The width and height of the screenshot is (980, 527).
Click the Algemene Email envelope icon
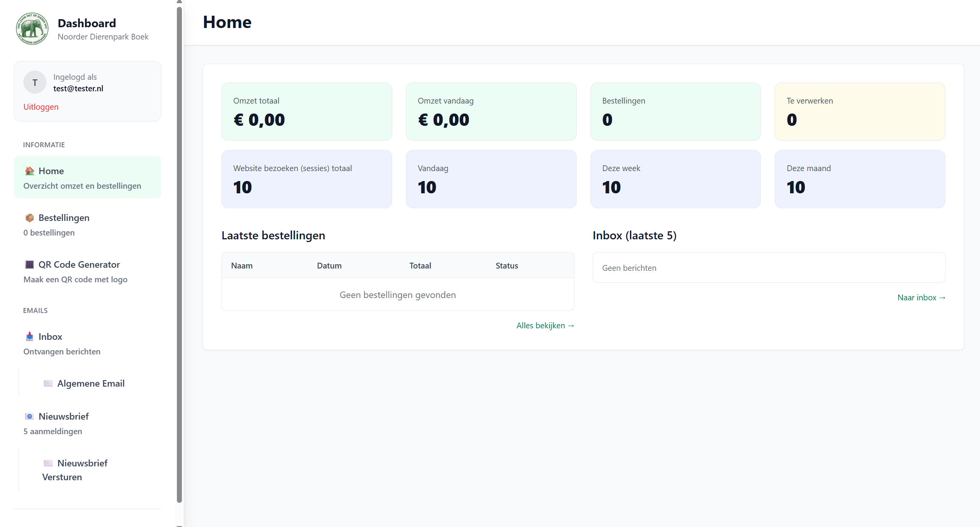tap(48, 383)
